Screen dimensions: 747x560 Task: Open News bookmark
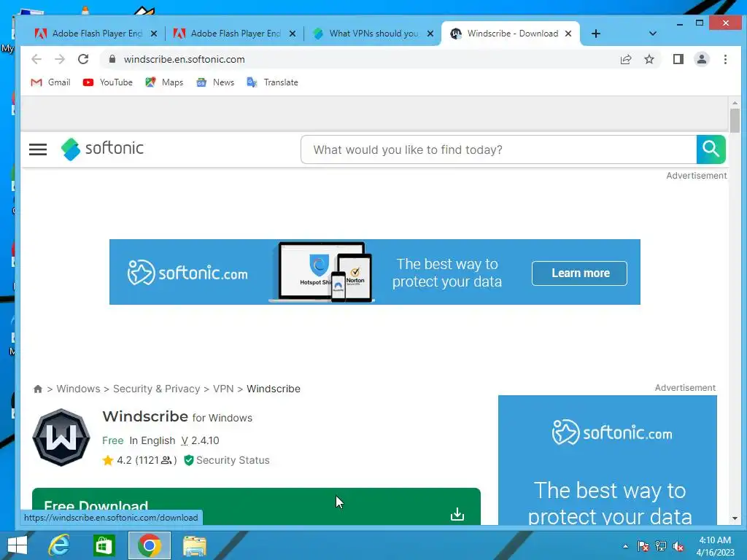[215, 82]
